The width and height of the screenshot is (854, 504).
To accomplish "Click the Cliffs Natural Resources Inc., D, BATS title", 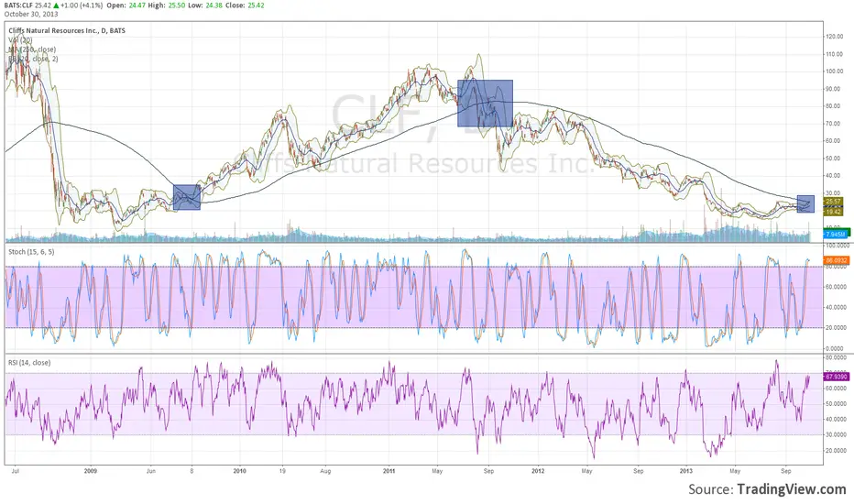I will coord(67,30).
